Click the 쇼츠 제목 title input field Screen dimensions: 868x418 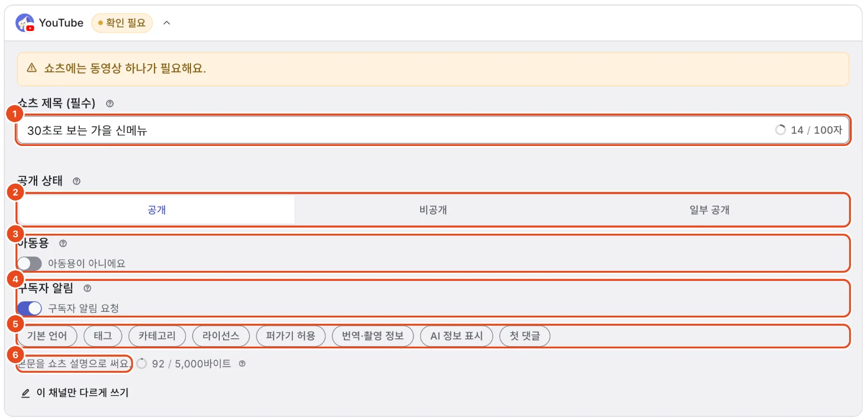(433, 130)
